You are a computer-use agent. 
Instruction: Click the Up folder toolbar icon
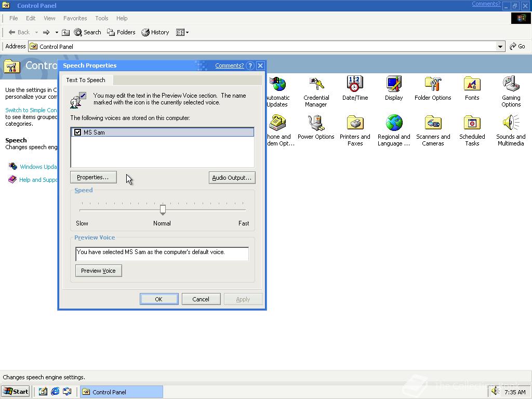tap(66, 32)
